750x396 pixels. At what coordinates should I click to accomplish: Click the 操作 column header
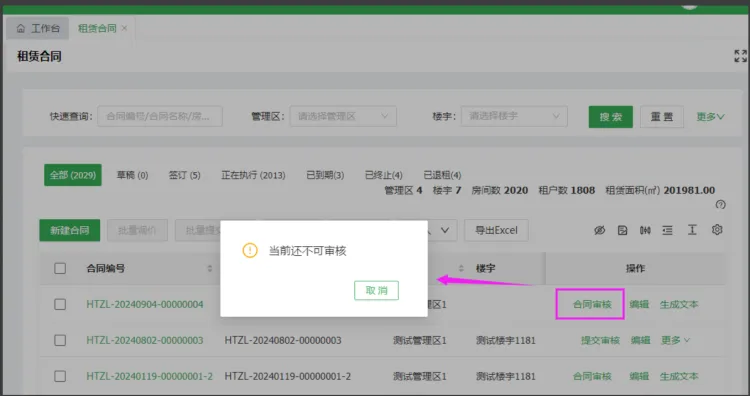click(x=635, y=268)
